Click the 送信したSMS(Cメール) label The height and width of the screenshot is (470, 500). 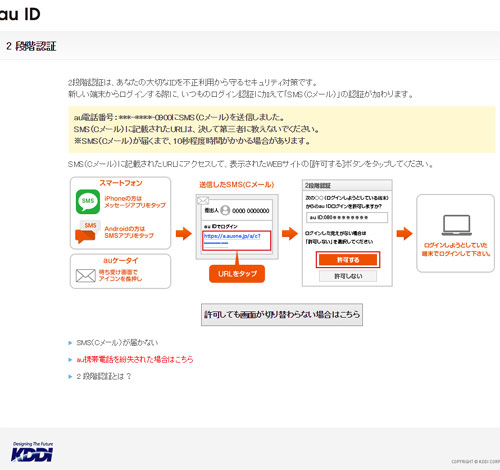(x=237, y=185)
